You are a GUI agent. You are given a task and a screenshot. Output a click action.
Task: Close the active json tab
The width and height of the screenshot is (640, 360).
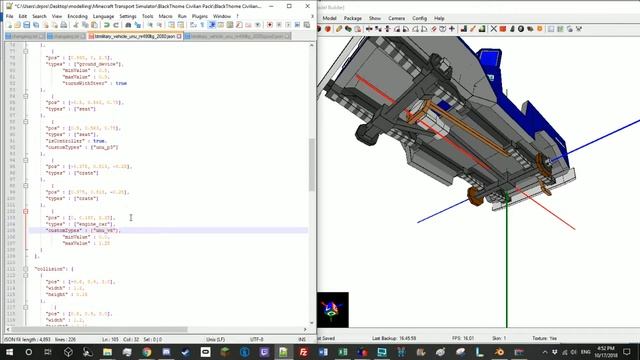[179, 36]
